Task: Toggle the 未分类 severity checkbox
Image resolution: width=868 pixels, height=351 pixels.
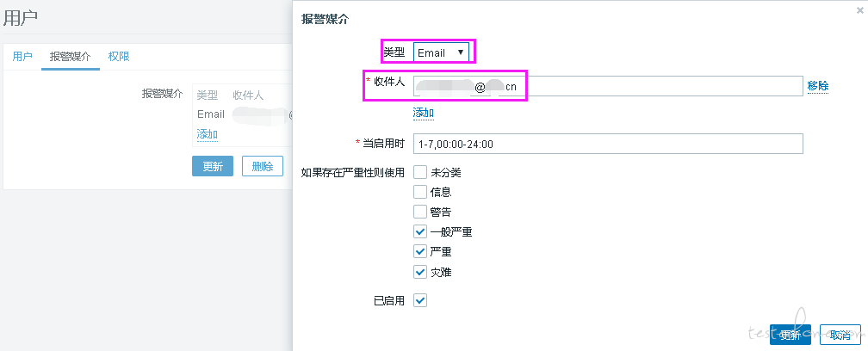Action: click(x=420, y=172)
